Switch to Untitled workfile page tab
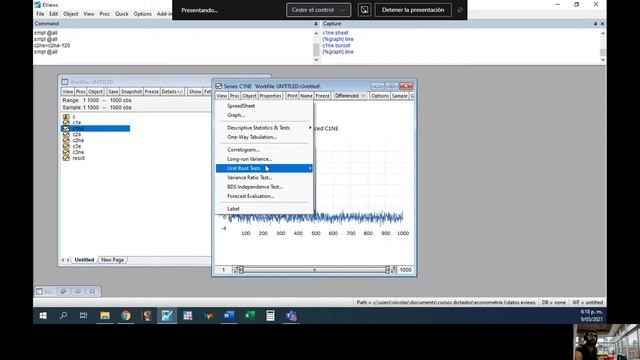Screen dimensions: 640x360 [x=84, y=260]
